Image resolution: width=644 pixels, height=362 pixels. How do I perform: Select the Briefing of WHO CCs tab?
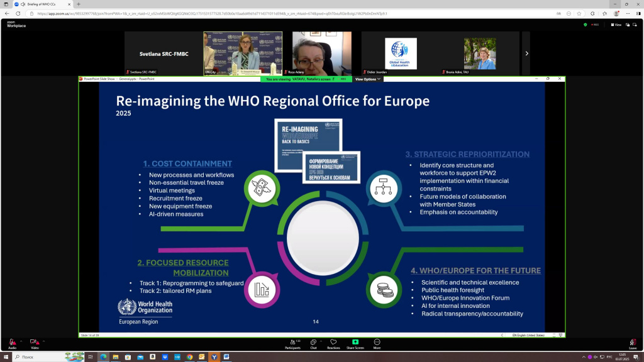(43, 4)
